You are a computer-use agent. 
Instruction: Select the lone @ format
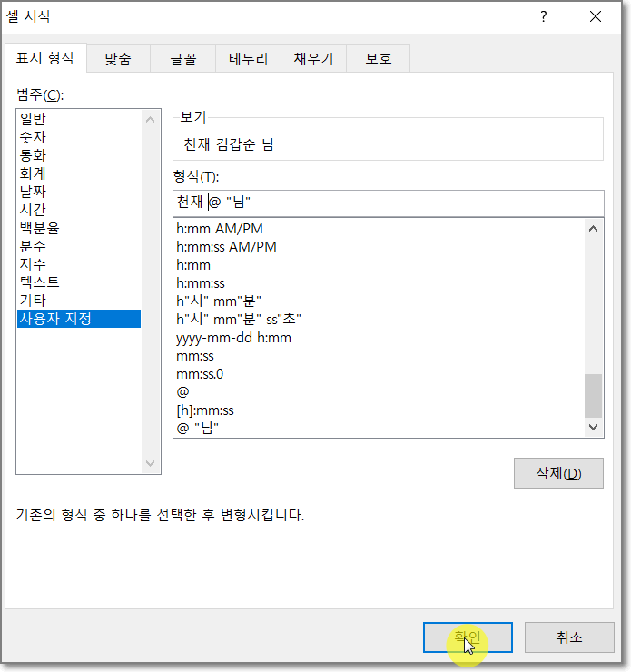[380, 392]
